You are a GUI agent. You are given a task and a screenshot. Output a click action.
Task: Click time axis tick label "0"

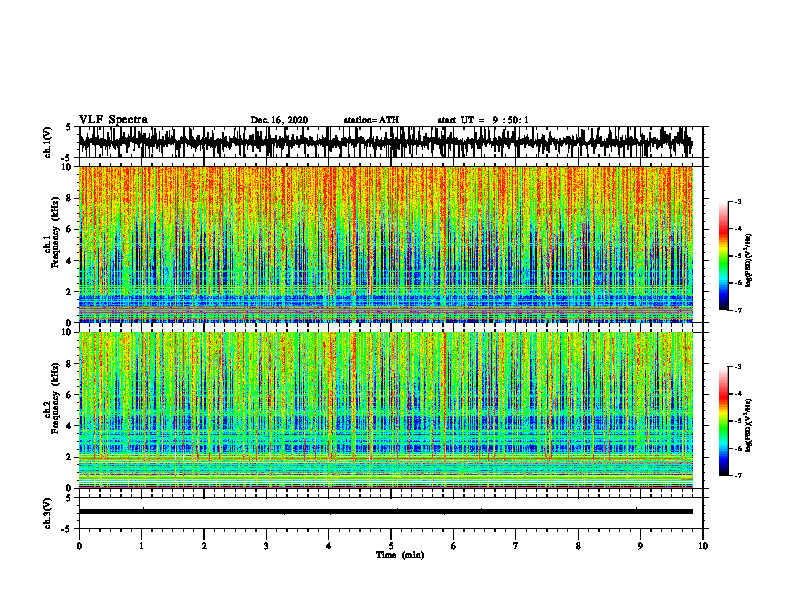tap(79, 546)
